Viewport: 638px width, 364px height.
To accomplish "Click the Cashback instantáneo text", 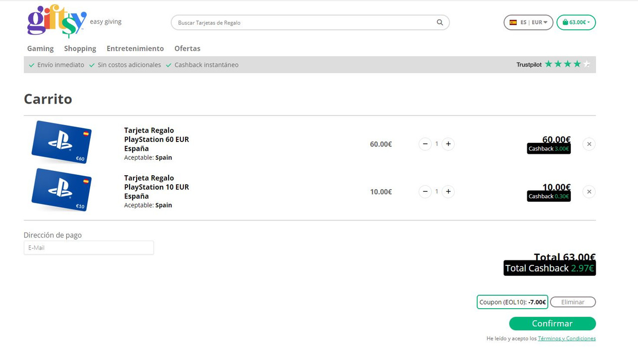I will point(206,65).
